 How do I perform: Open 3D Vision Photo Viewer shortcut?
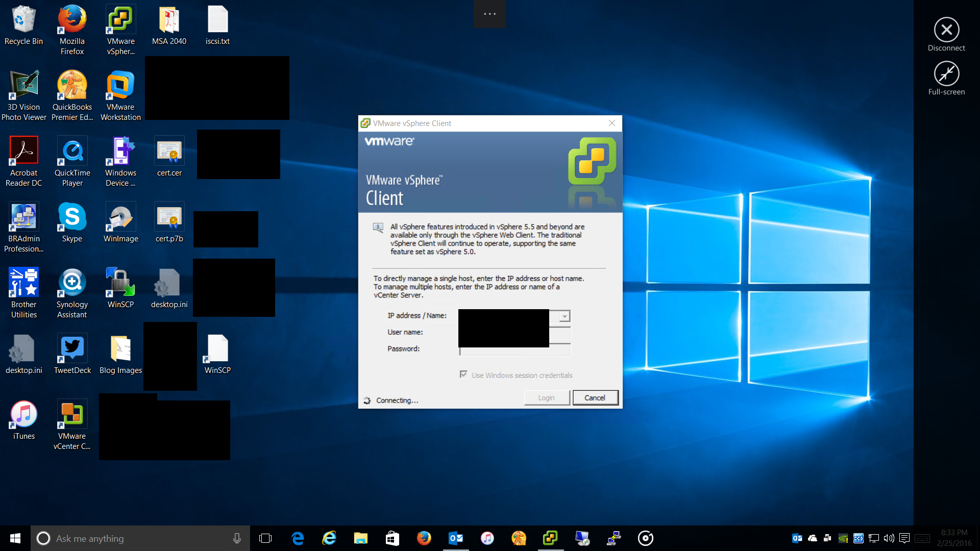coord(23,96)
